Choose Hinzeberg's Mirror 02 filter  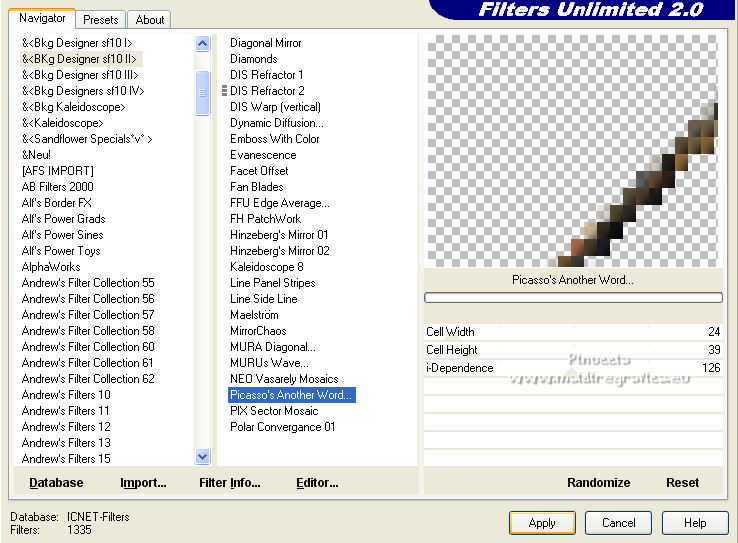tap(280, 251)
